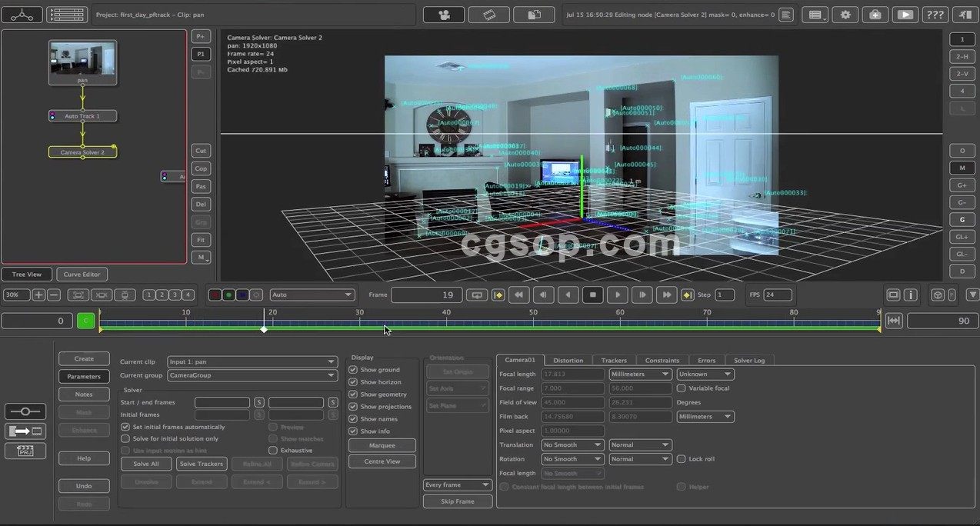
Task: Open the Every frame dropdown
Action: tap(457, 485)
